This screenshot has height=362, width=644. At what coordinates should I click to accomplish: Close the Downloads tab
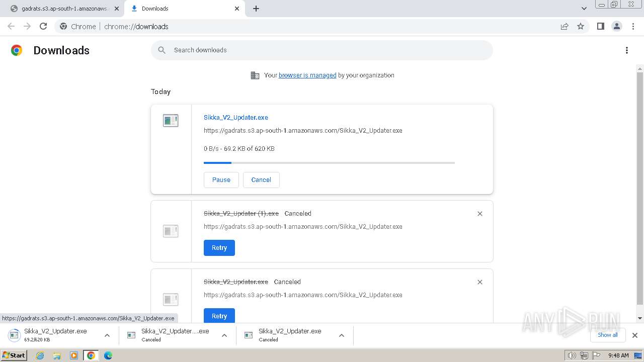pos(237,9)
